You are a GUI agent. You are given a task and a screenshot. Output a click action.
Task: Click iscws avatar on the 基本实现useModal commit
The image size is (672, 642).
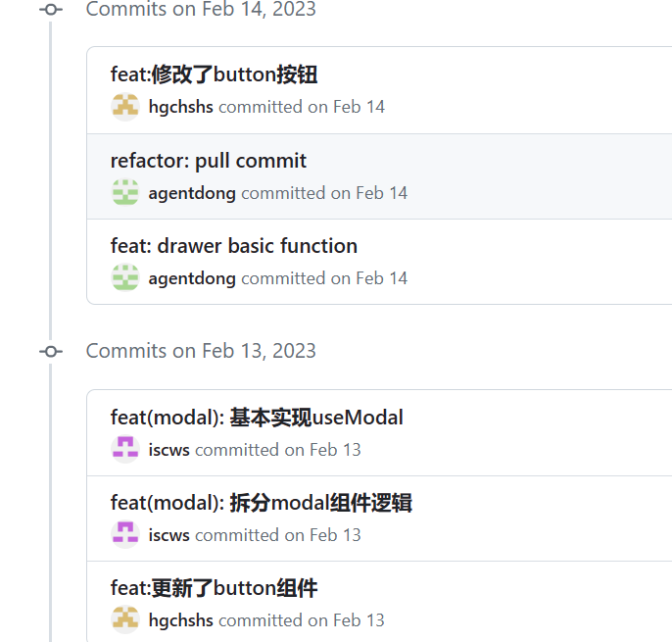[125, 450]
